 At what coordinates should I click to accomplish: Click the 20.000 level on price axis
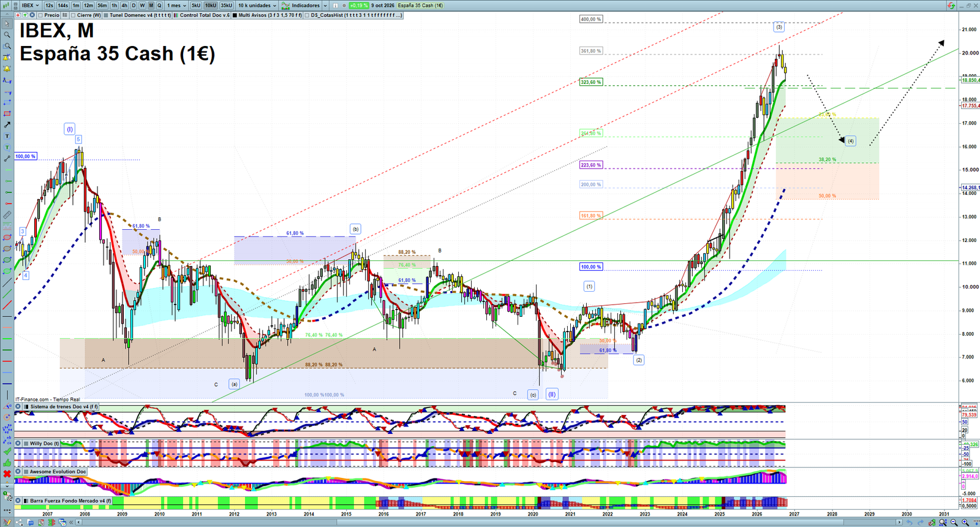(970, 53)
